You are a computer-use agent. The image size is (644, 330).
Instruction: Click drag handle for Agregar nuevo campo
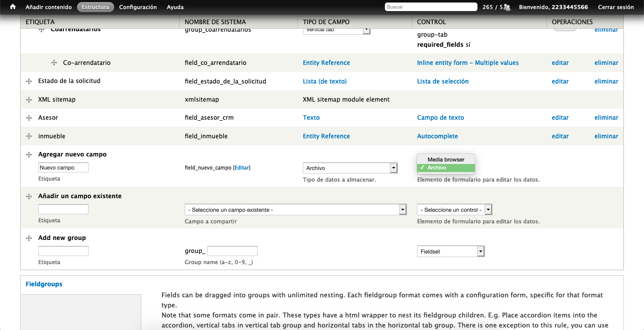click(x=29, y=155)
